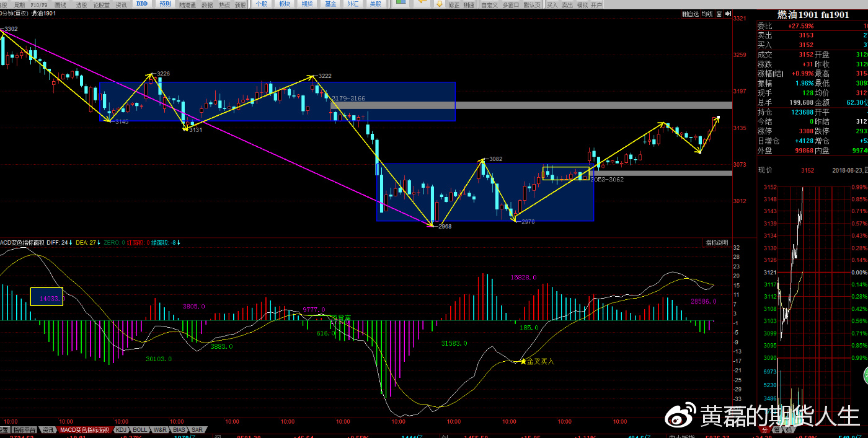The height and width of the screenshot is (438, 868).
Task: Switch to 基金 funds section
Action: coord(330,4)
